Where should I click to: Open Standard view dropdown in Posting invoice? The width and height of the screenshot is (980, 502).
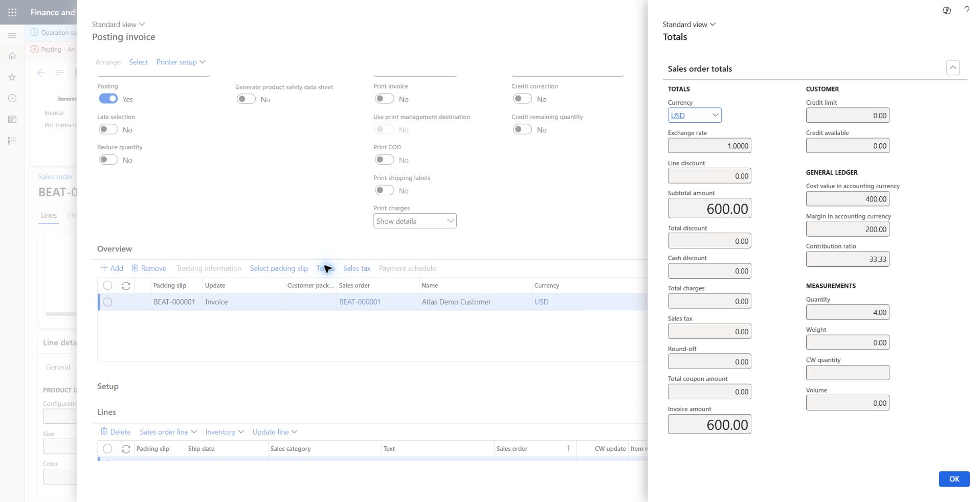click(118, 24)
